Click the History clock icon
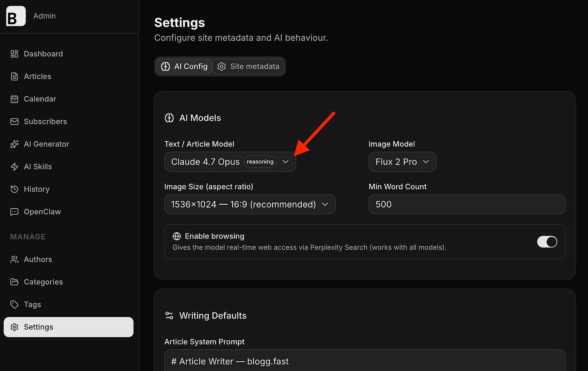The width and height of the screenshot is (588, 371). click(15, 189)
